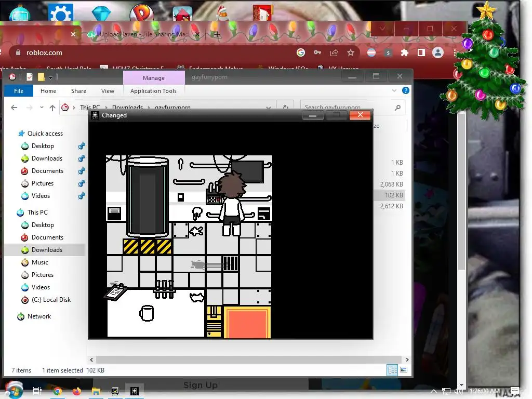Click the Manage contextual tab
Screen dimensions: 532x399
click(154, 78)
